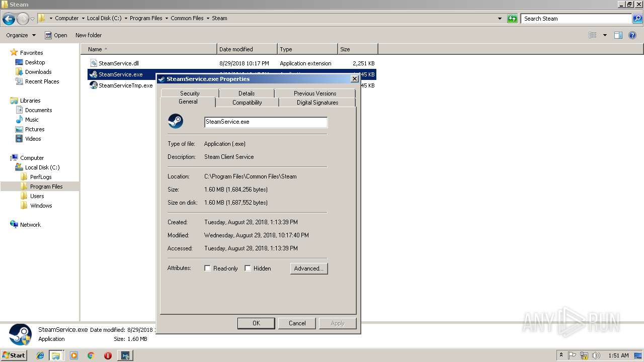This screenshot has width=644, height=362.
Task: Close the Properties dialog
Action: [354, 79]
